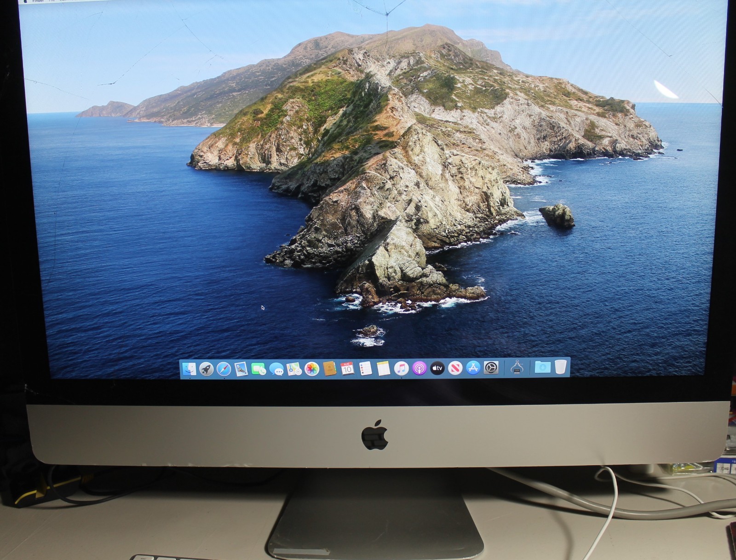736x560 pixels.
Task: Open Calendar icon showing 10
Action: point(347,369)
